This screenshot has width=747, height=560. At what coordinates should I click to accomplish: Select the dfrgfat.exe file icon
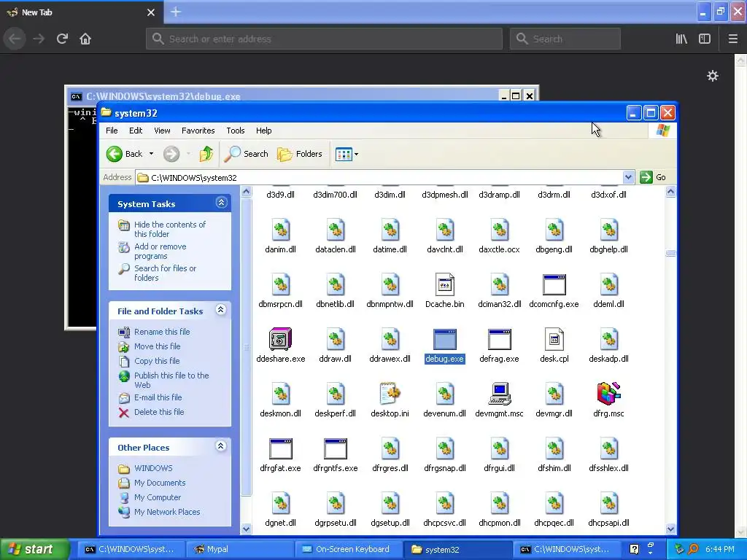pos(280,448)
